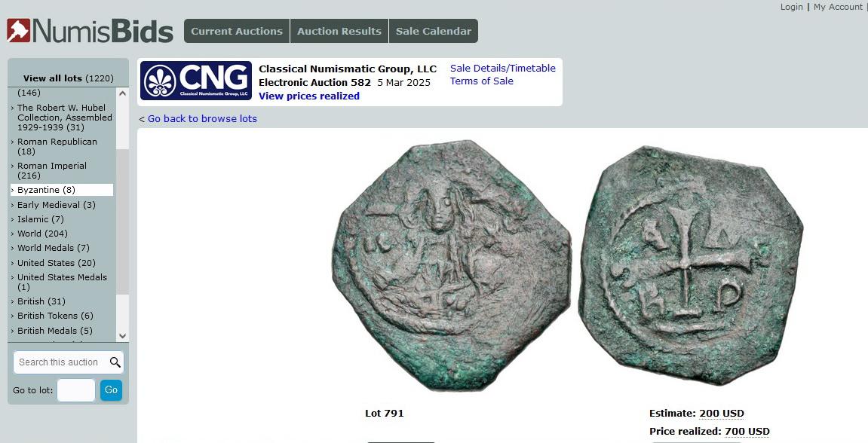This screenshot has height=443, width=868.
Task: Go back to browse lots
Action: [x=202, y=119]
